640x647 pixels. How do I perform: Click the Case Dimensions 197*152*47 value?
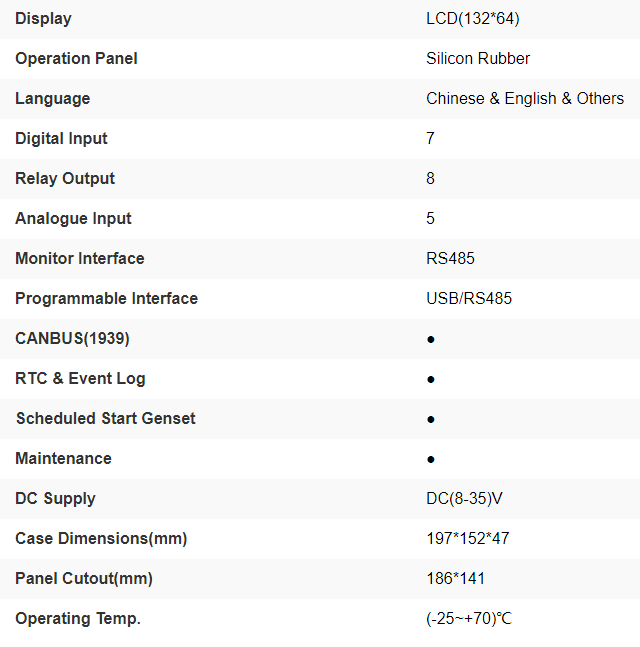coord(467,538)
